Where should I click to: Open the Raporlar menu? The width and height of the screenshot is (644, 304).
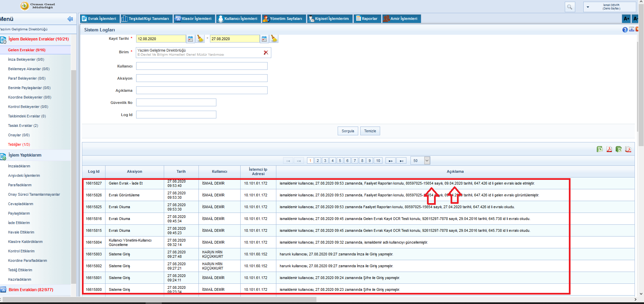tap(367, 19)
